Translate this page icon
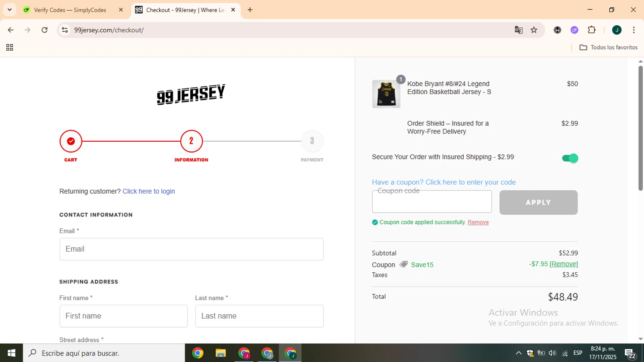The image size is (644, 362). pos(519,30)
